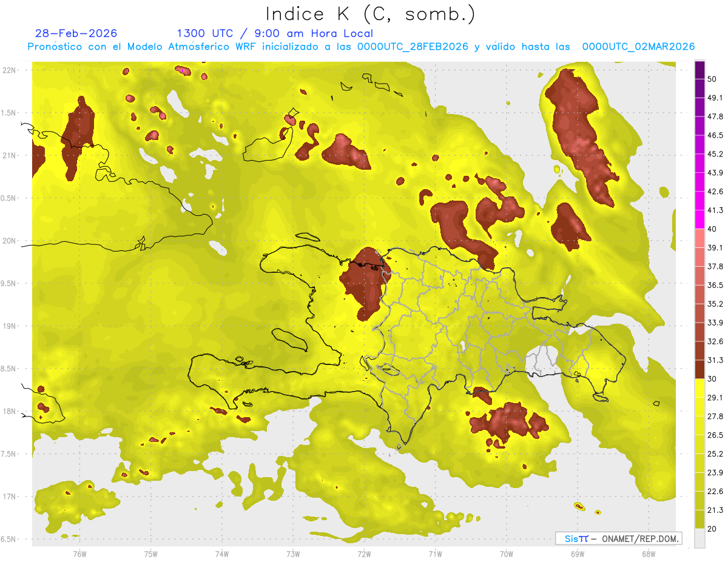Click the "75W" longitude label
Screen dimensions: 728x562
pos(151,554)
